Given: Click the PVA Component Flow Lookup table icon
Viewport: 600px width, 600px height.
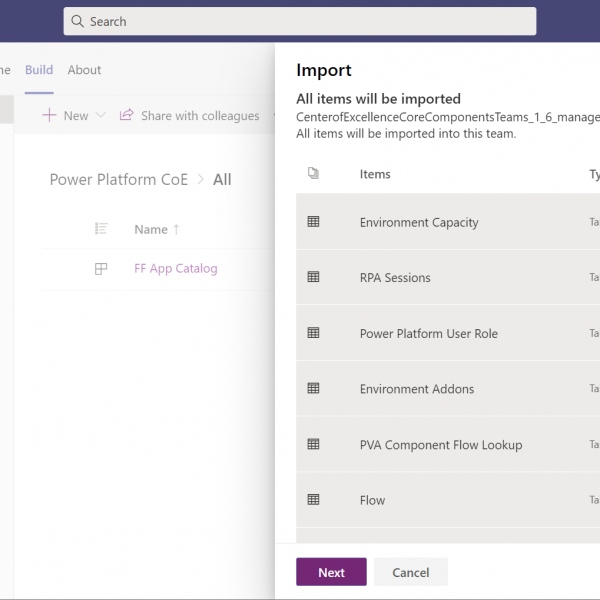Looking at the screenshot, I should click(313, 444).
